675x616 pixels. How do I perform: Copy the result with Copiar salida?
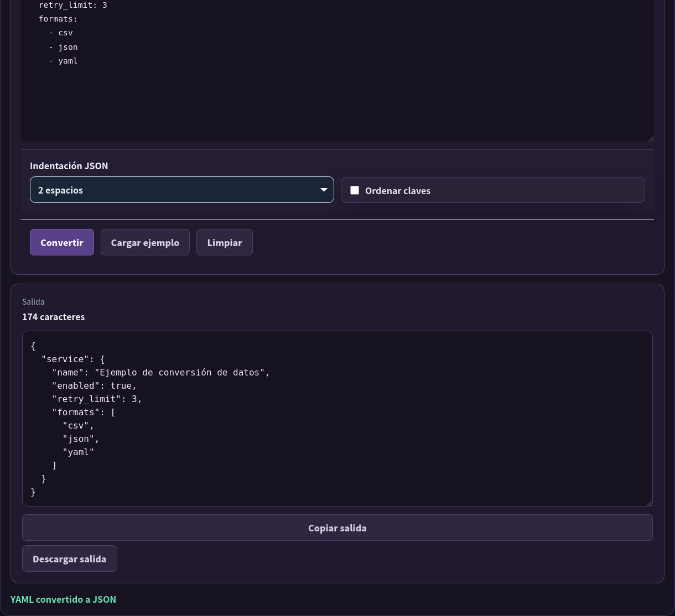click(x=337, y=528)
